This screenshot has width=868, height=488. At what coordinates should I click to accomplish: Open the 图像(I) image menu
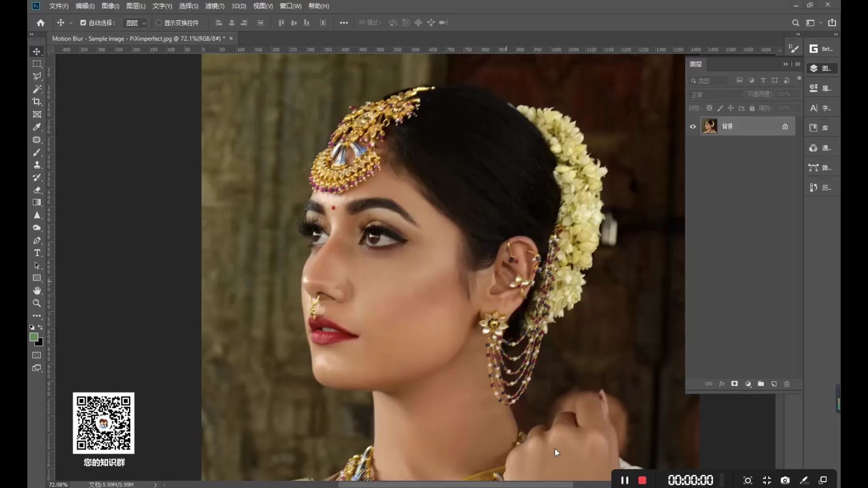(x=110, y=6)
